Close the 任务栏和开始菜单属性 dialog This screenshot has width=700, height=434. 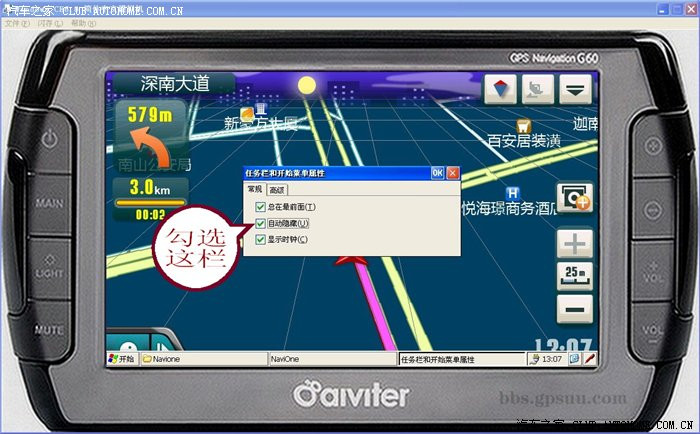[453, 173]
